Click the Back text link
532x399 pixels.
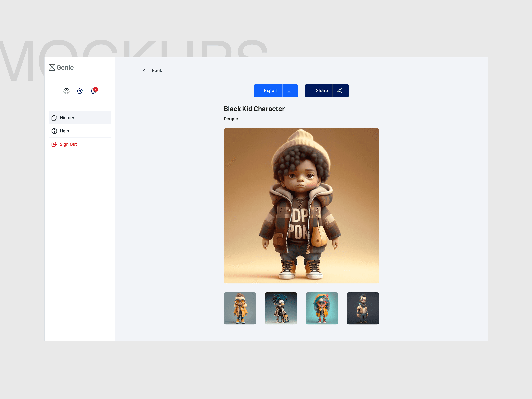[157, 71]
